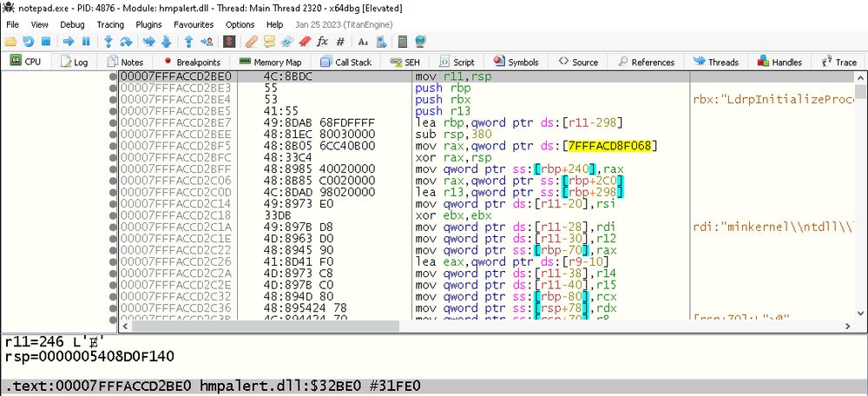The image size is (868, 396).
Task: Open comments with the speech bubble icon
Action: coord(269,42)
